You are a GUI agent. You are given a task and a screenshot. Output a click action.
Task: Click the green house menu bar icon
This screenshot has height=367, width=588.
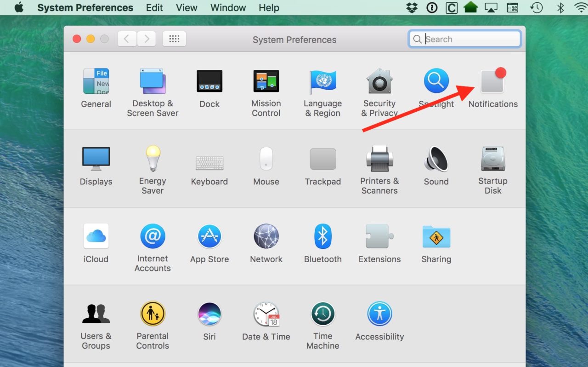470,7
